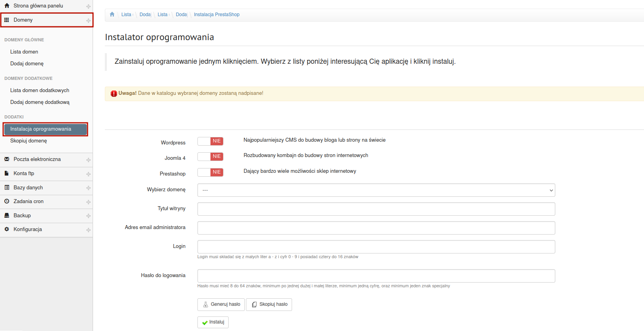Image resolution: width=644 pixels, height=331 pixels.
Task: Open Lista domen in sidebar
Action: (x=24, y=52)
